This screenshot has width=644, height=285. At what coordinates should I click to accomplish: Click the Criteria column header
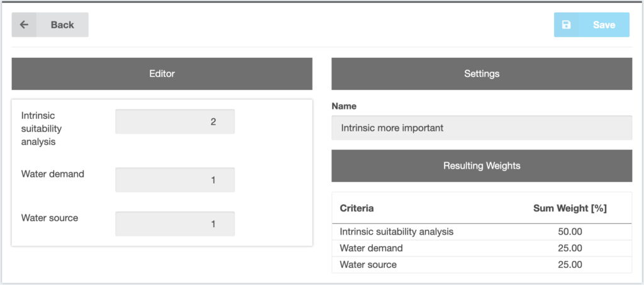[357, 208]
